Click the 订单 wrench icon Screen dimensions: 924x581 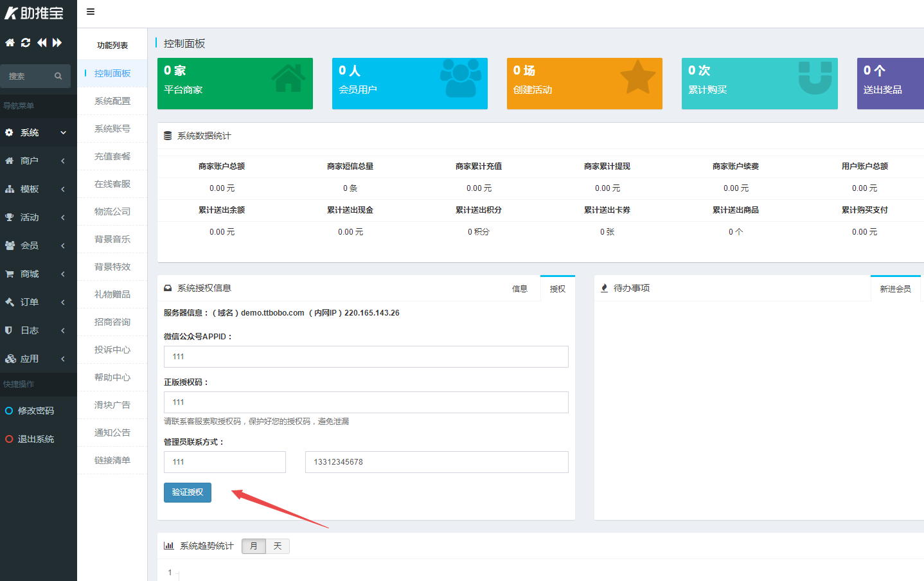pyautogui.click(x=10, y=302)
